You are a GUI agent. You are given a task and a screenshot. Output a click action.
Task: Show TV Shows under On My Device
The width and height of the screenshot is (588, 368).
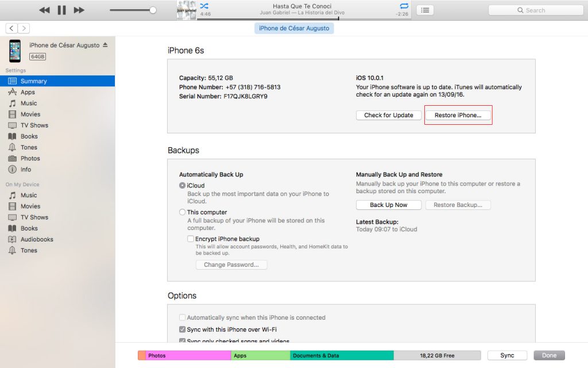coord(57,217)
